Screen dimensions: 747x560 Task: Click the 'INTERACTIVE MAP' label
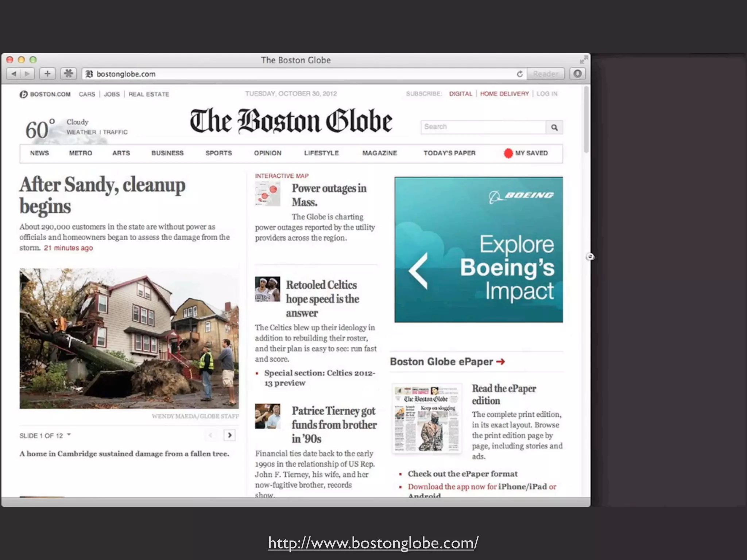(282, 176)
